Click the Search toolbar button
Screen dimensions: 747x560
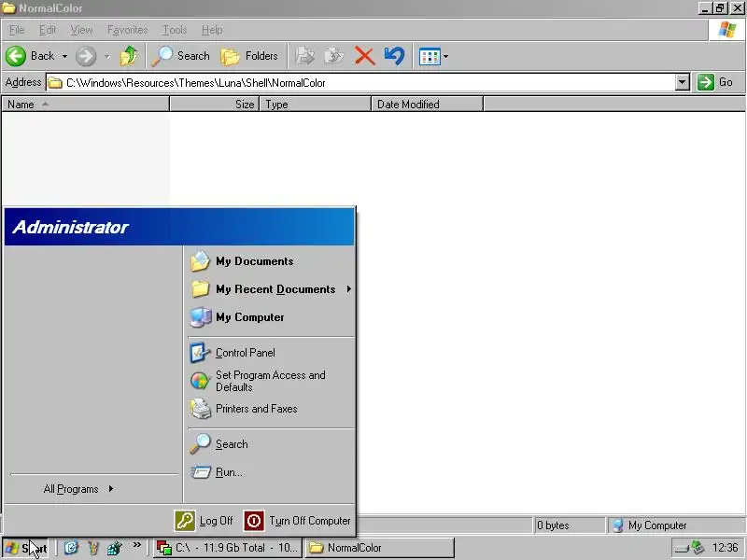click(x=181, y=56)
